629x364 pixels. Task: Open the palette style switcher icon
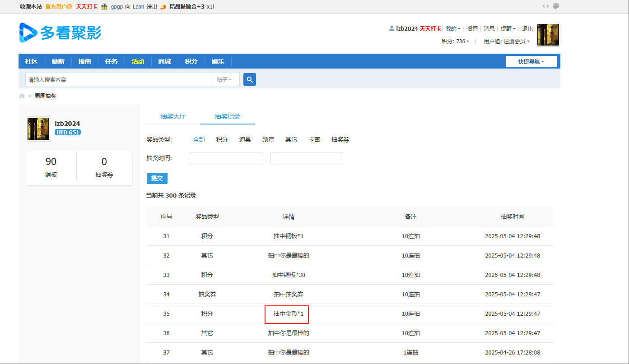pyautogui.click(x=556, y=6)
